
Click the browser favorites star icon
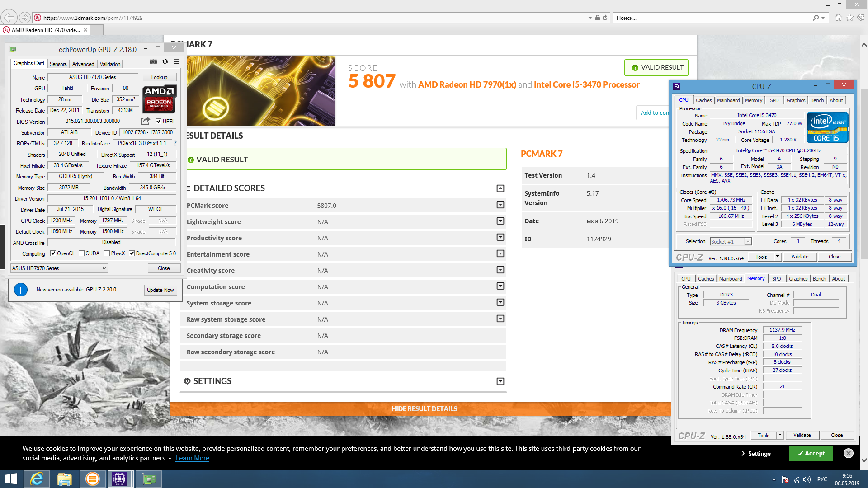click(850, 18)
